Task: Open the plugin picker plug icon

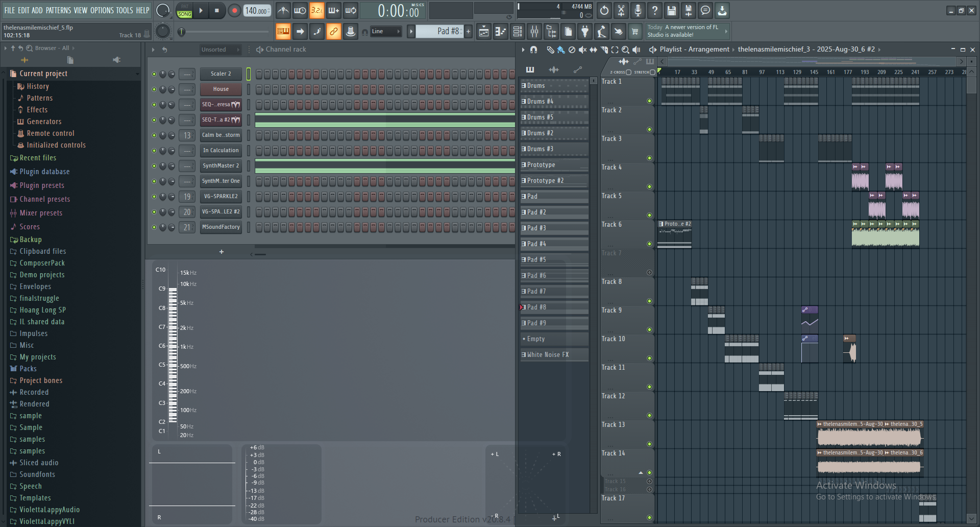Action: [x=585, y=32]
